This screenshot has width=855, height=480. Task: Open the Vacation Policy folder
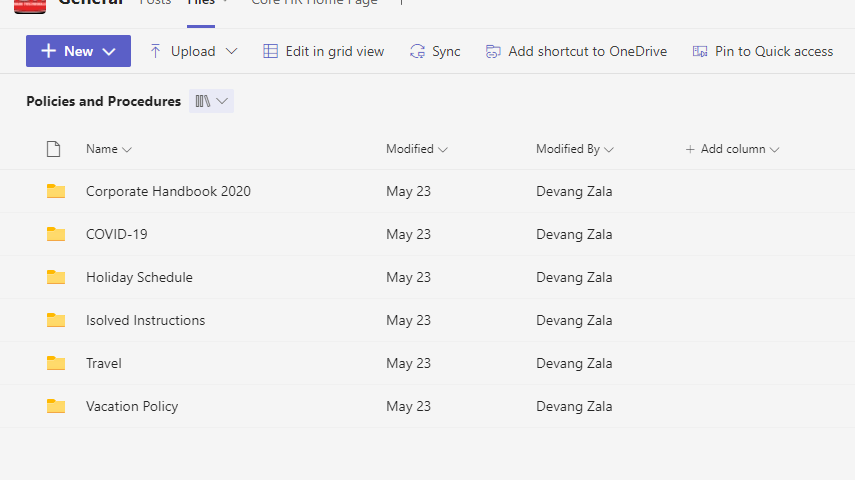pos(132,406)
